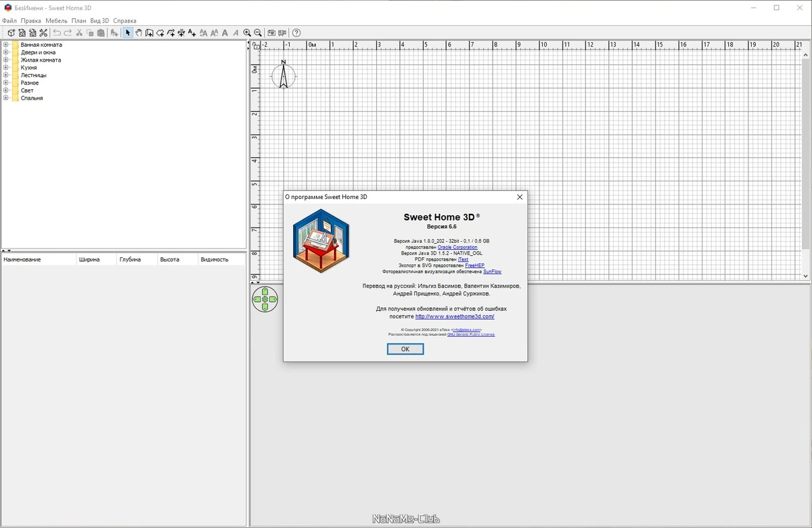Open the Справка menu
812x528 pixels.
125,21
